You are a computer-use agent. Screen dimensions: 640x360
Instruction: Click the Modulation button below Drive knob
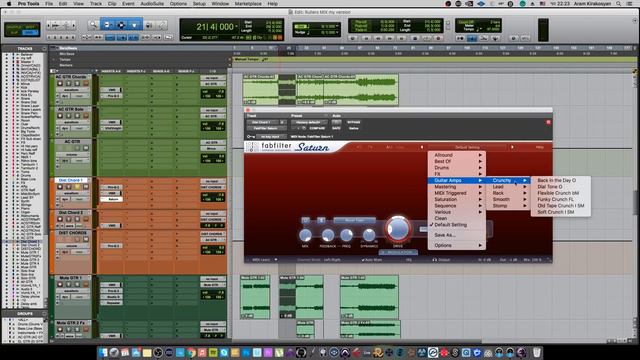click(398, 252)
